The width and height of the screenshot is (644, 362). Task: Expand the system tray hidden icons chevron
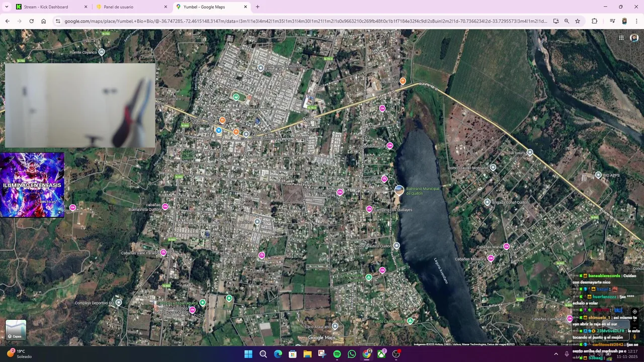pyautogui.click(x=556, y=354)
